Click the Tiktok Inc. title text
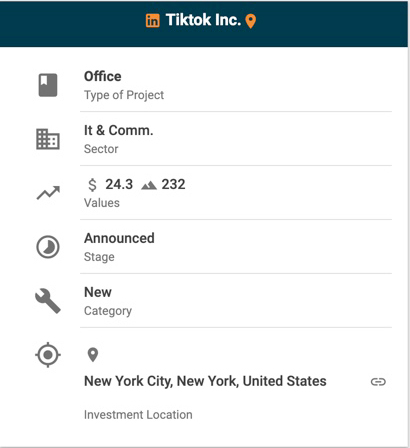The width and height of the screenshot is (410, 448). point(203,20)
